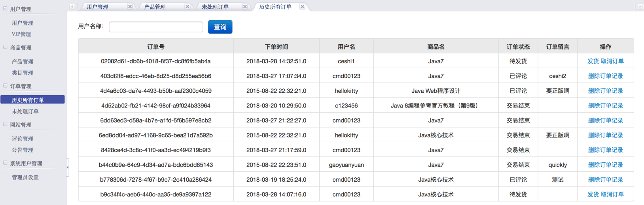Click the c123456 username cell
The height and width of the screenshot is (205, 644).
(x=347, y=105)
